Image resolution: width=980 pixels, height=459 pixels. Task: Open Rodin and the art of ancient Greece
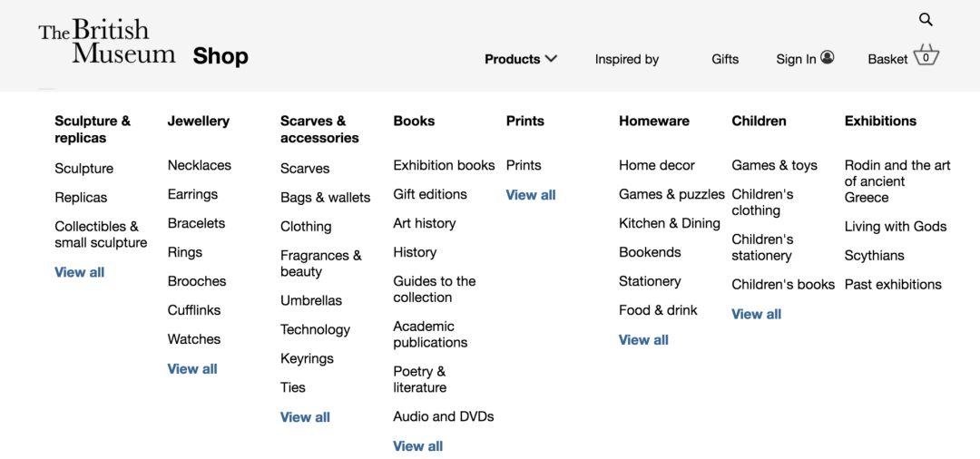tap(897, 181)
